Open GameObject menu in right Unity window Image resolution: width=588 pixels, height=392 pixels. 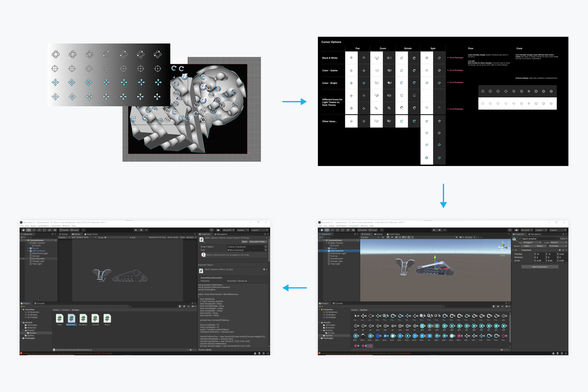click(x=341, y=226)
